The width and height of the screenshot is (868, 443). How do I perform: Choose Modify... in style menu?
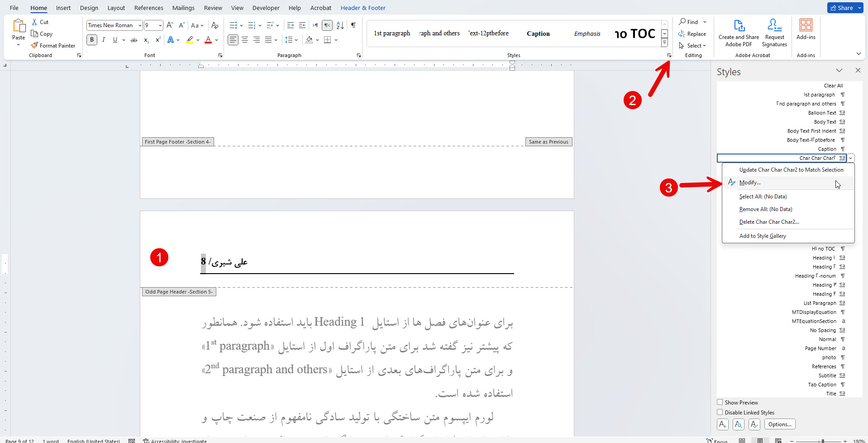(788, 183)
